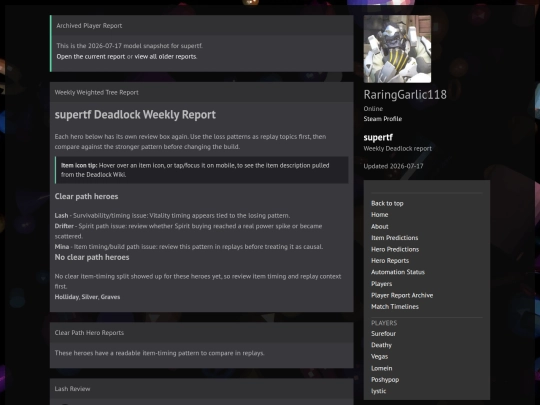Select player Poshypop

click(385, 380)
